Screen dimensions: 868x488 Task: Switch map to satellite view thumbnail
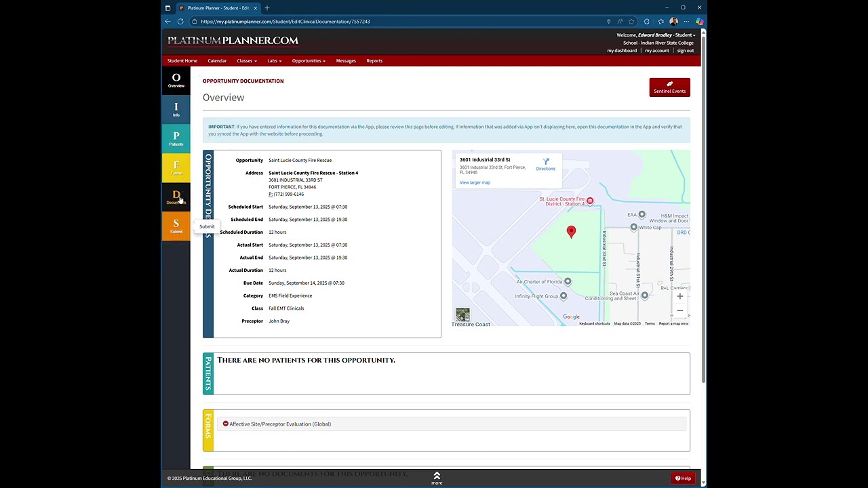click(462, 314)
